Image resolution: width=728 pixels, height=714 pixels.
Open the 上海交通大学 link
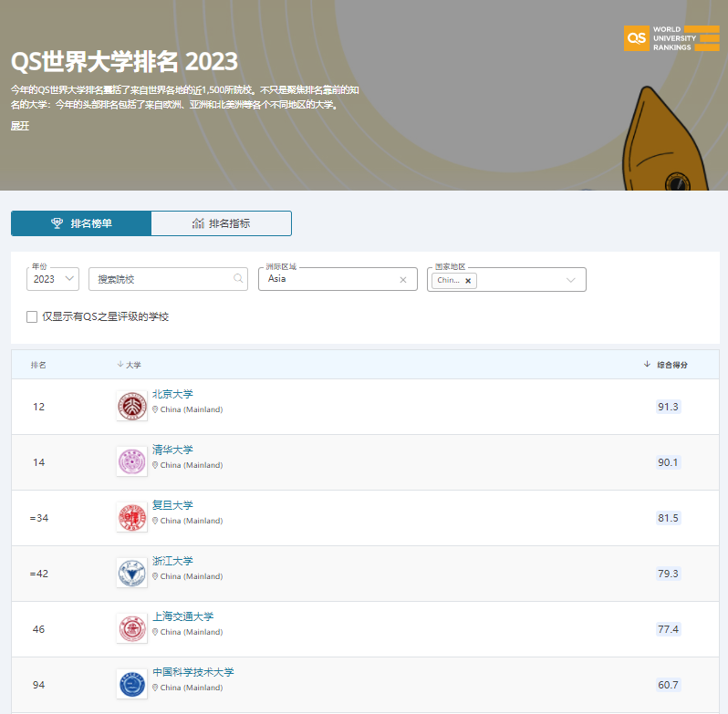click(x=183, y=617)
